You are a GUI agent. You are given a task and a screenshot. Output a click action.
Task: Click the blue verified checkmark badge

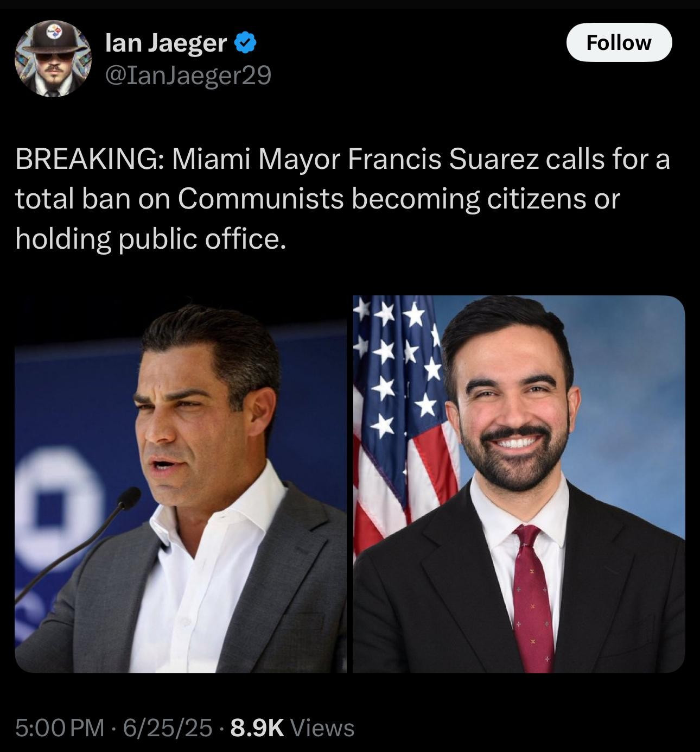(245, 42)
